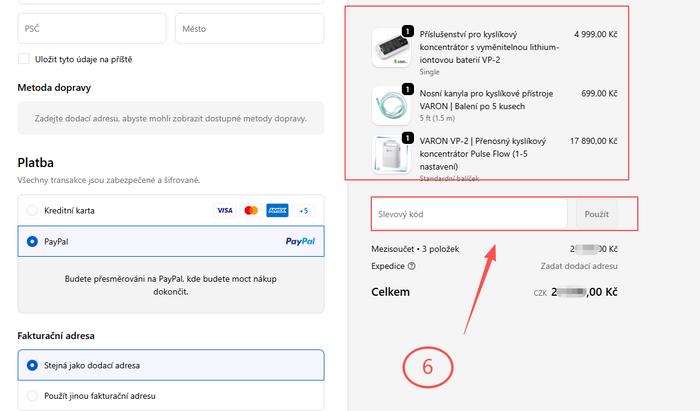Screen dimensions: 700x411
Task: Select "Použít jinou fakturační adresu" option
Action: click(33, 395)
